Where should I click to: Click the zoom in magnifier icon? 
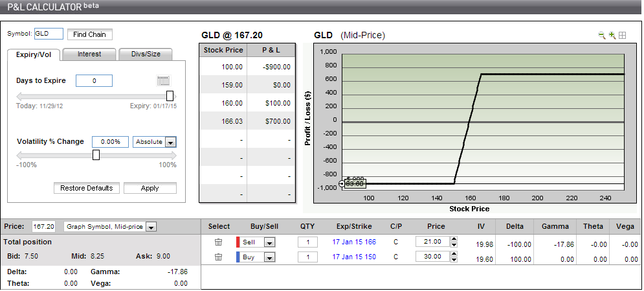(x=612, y=36)
